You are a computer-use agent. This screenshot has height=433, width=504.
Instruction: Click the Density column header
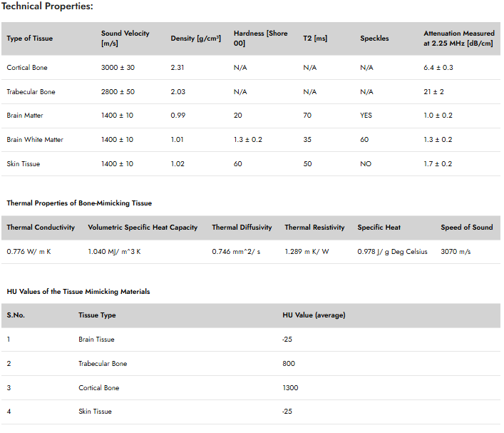[196, 39]
